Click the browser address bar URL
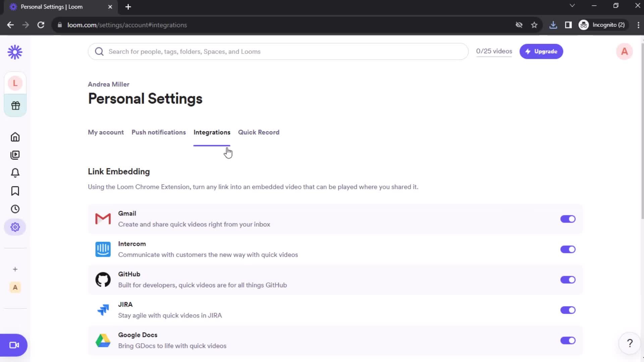Viewport: 644px width, 362px height. [127, 25]
